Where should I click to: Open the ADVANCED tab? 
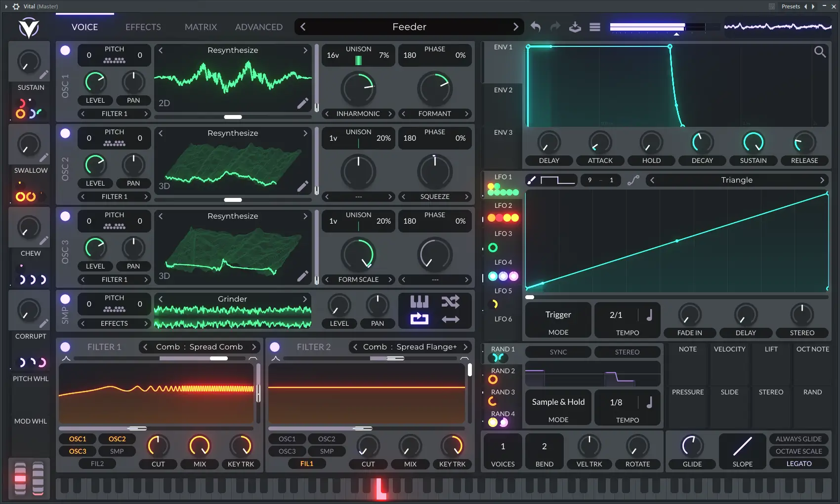(259, 27)
